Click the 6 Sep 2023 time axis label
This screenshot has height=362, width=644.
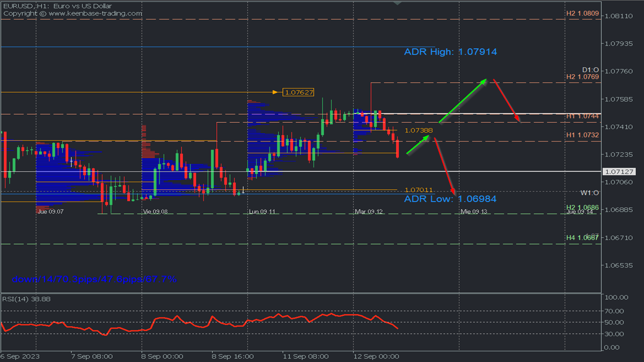pyautogui.click(x=20, y=356)
